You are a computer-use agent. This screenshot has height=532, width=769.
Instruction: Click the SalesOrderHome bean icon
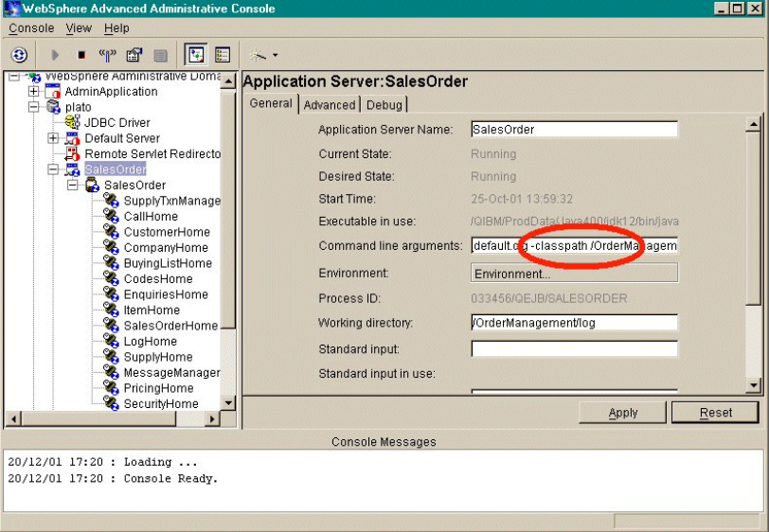112,326
